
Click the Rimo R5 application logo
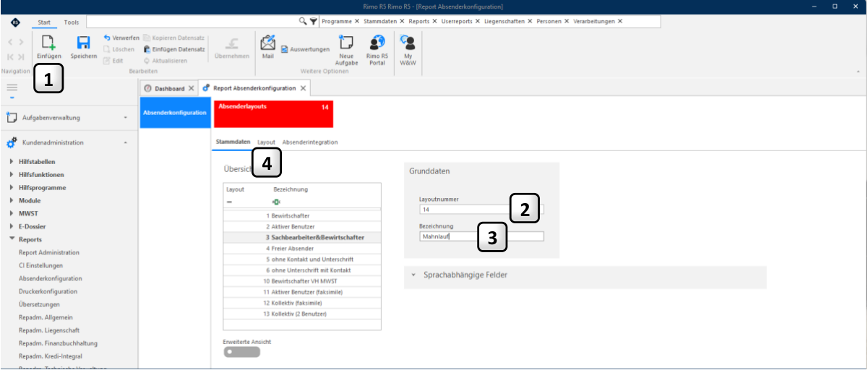pos(15,22)
